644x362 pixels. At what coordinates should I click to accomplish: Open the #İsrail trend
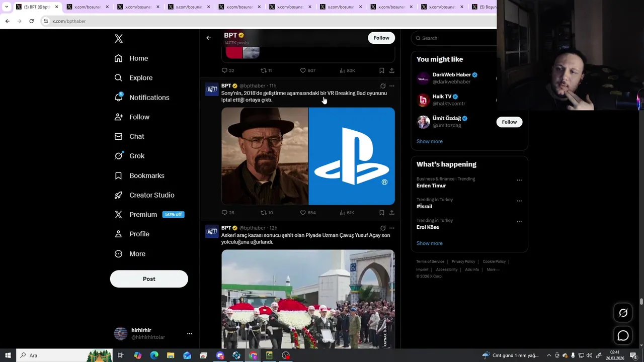pyautogui.click(x=424, y=207)
